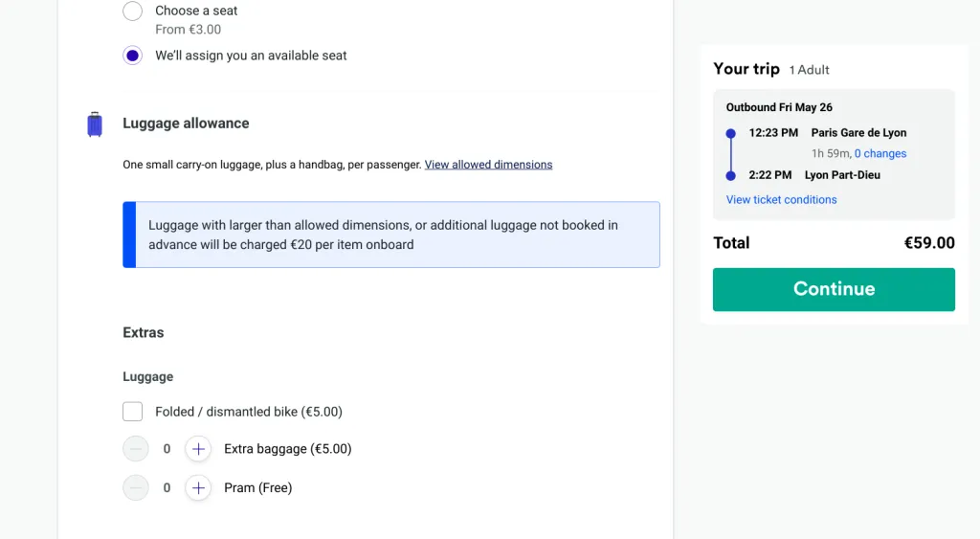Click the Pram quantity value

pyautogui.click(x=167, y=487)
